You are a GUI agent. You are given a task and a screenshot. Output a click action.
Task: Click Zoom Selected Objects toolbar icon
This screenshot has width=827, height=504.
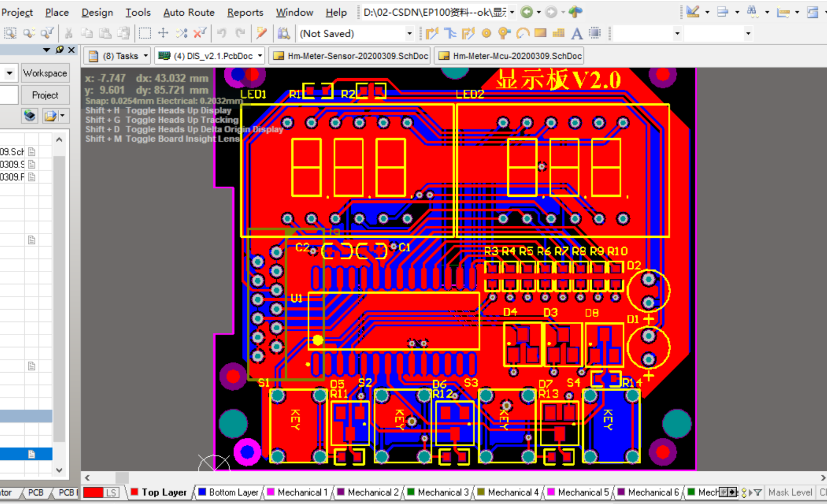(28, 34)
